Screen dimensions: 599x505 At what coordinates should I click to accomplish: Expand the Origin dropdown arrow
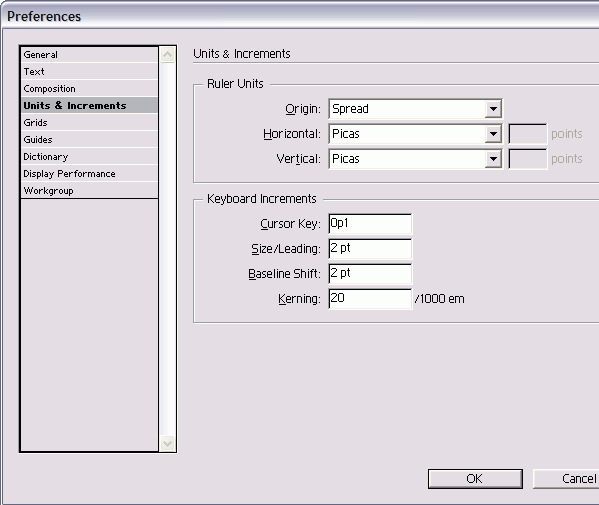pyautogui.click(x=493, y=109)
